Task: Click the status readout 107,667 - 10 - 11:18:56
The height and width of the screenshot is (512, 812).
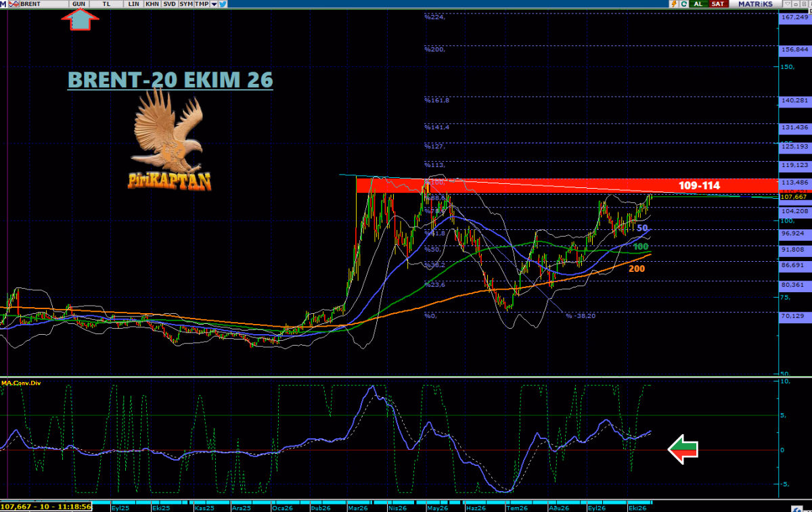Action: pos(46,506)
